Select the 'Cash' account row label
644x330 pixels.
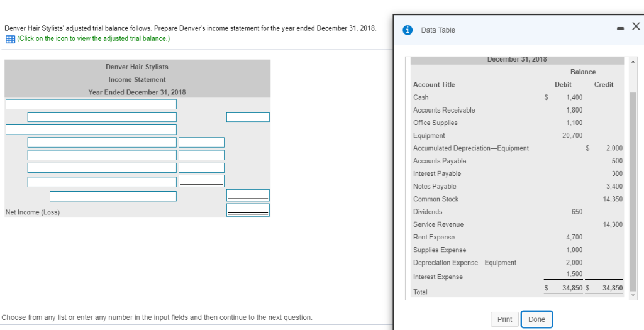tap(421, 97)
